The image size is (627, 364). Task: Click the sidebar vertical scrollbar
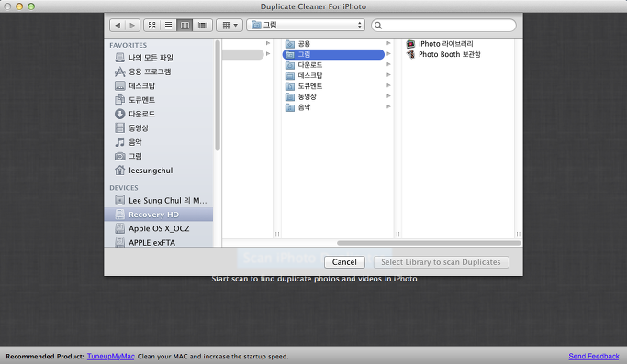coord(218,95)
